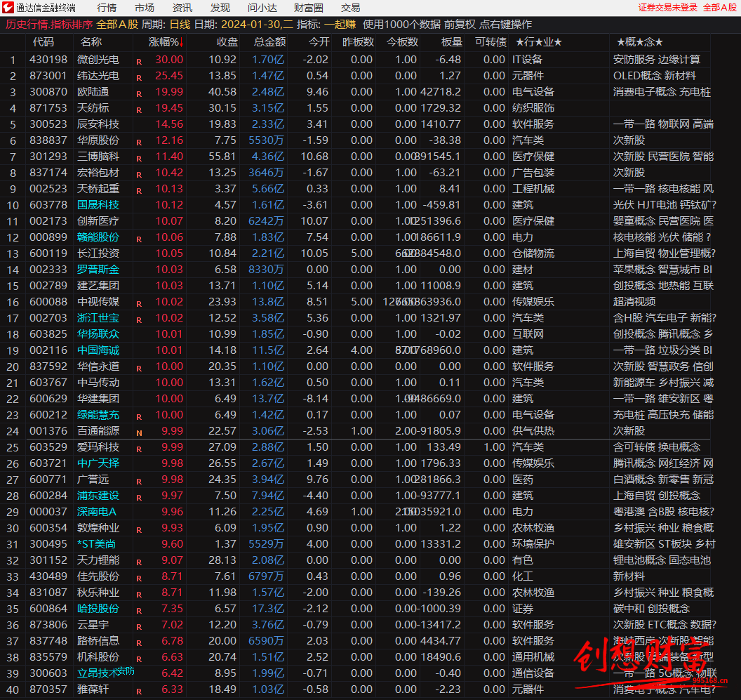Click the R marker beside 微创光电
The image size is (741, 700).
(139, 62)
